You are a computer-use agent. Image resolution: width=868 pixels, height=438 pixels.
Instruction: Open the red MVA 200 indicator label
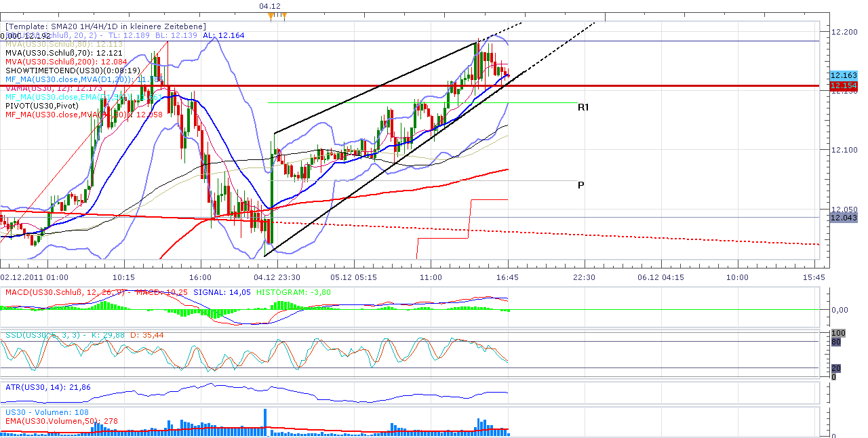pyautogui.click(x=64, y=61)
